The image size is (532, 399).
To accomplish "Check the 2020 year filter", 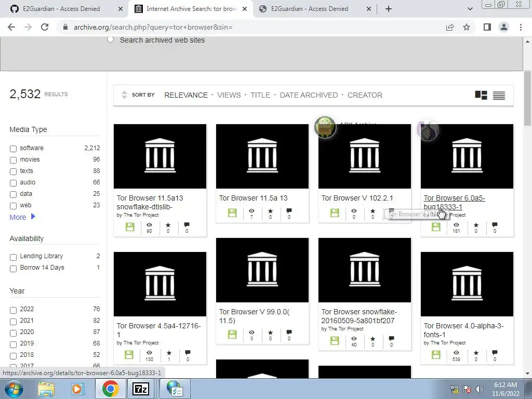I will click(13, 333).
